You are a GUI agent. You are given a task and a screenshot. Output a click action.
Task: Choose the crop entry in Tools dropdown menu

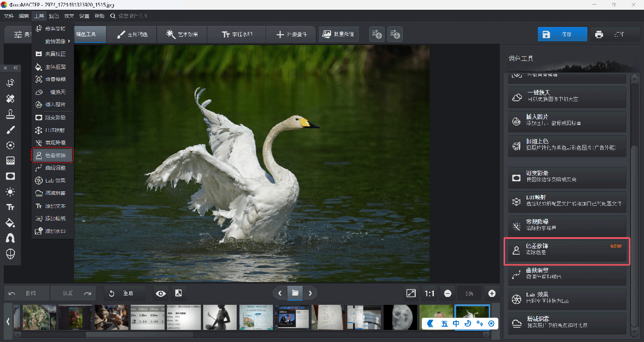(x=53, y=29)
